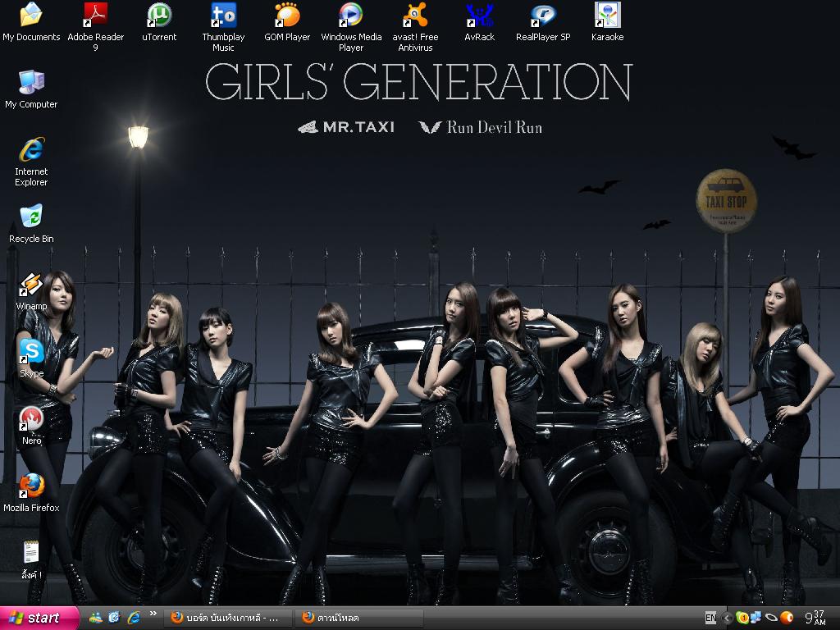
Task: Select the My Computer icon
Action: [31, 89]
